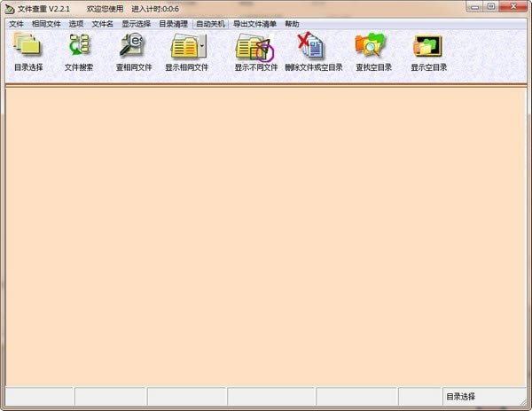
Task: Click the 删除文件或空目录 icon
Action: point(313,46)
